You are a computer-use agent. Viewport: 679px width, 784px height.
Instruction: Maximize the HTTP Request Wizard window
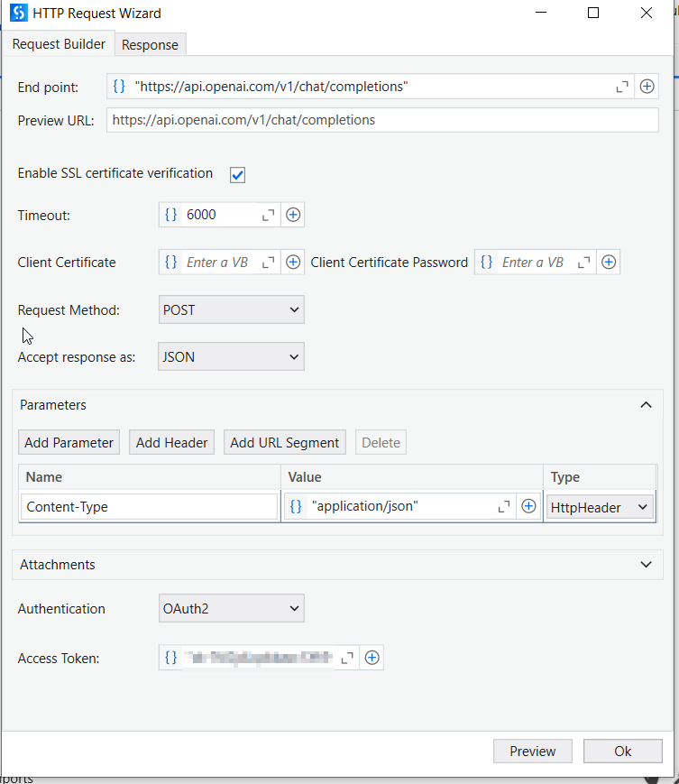593,13
